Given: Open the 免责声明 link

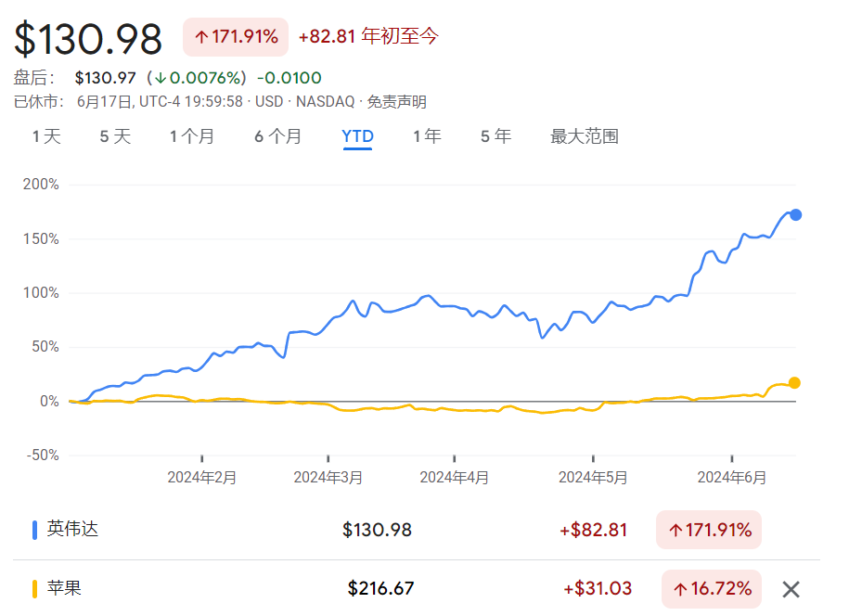Looking at the screenshot, I should click(397, 102).
